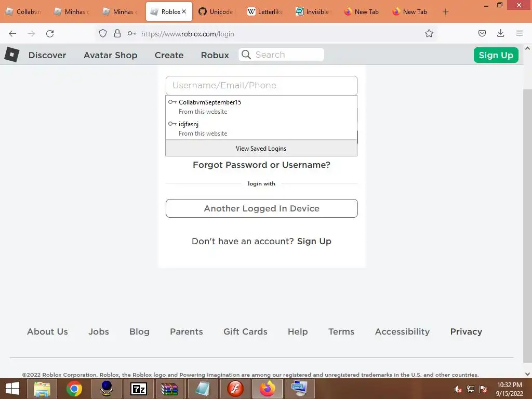Image resolution: width=532 pixels, height=399 pixels.
Task: Click the Firefox taskbar icon
Action: coord(268,389)
